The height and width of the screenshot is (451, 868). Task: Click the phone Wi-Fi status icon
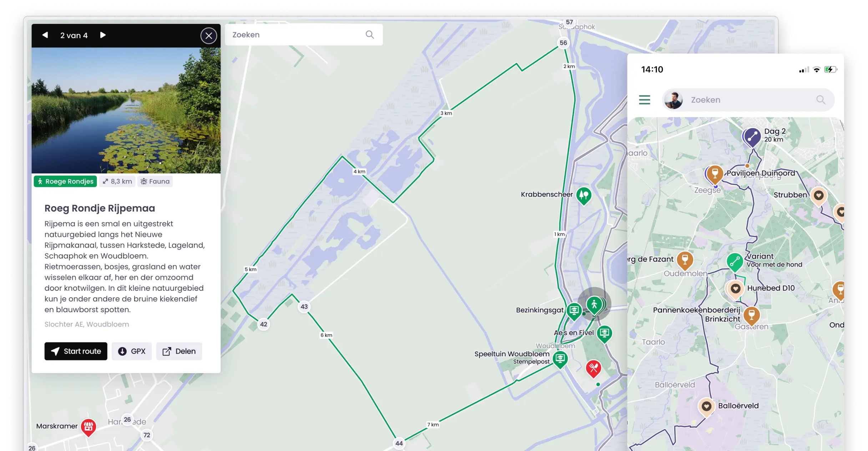pos(817,70)
